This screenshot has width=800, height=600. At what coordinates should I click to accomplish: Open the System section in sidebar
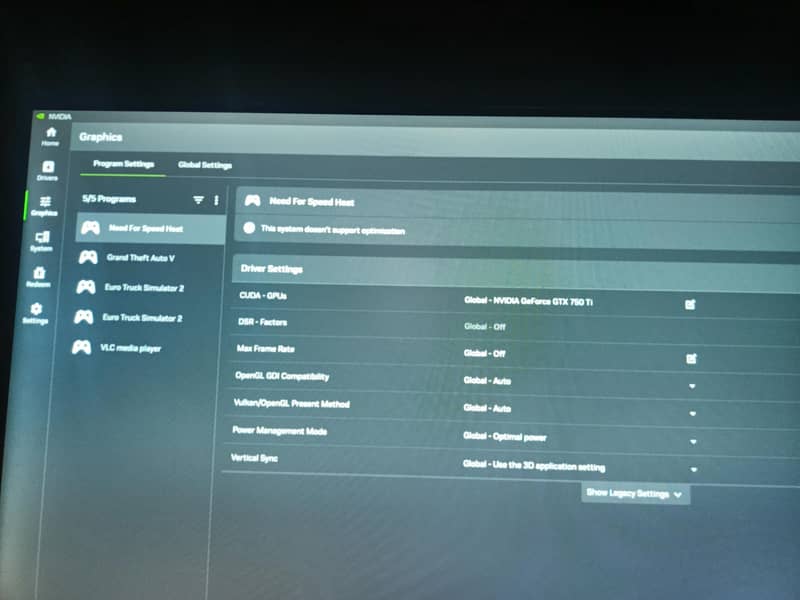[x=42, y=241]
